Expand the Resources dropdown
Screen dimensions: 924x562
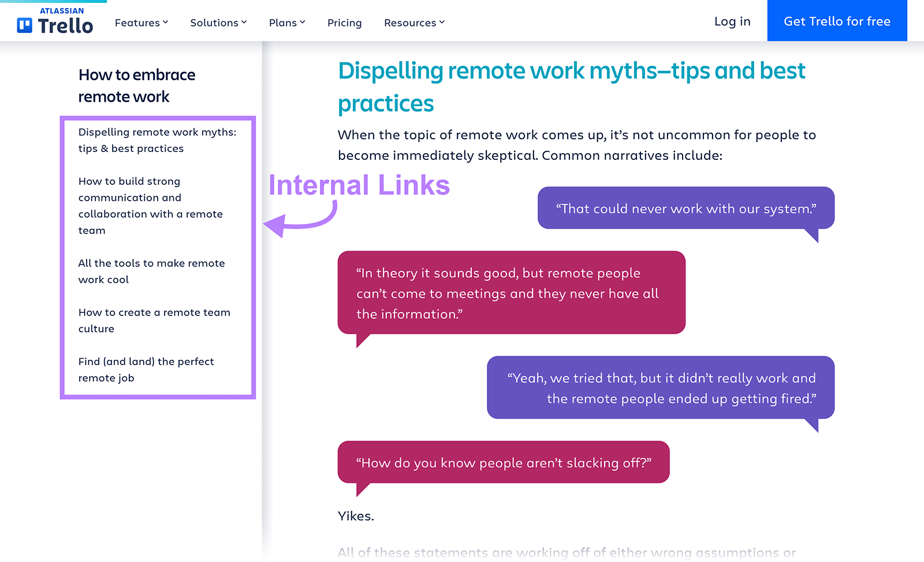[x=413, y=23]
